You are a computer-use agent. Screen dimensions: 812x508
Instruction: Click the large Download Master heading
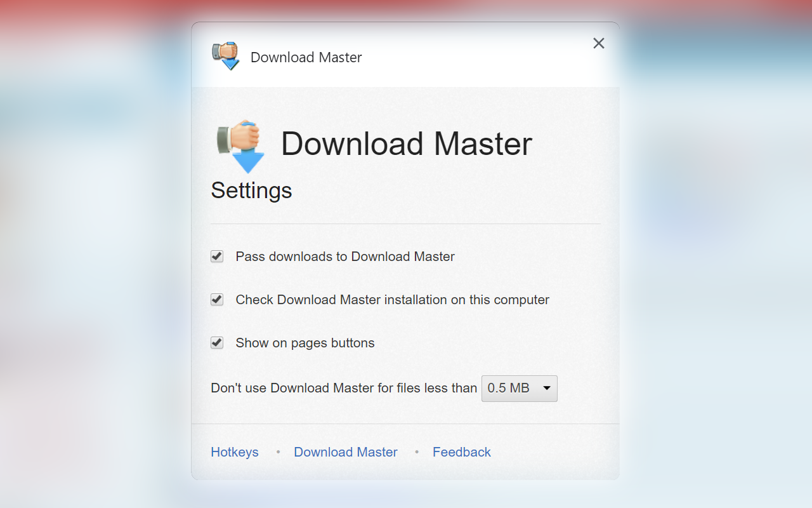pos(407,144)
